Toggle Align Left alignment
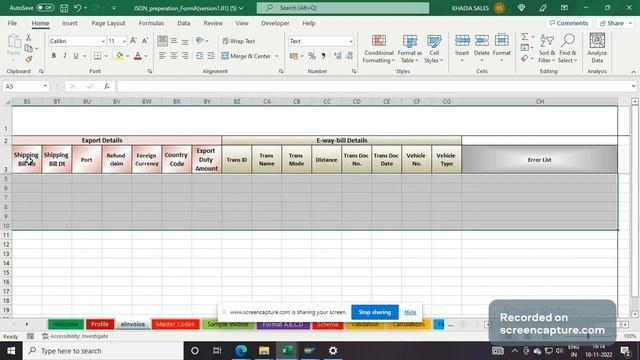The height and width of the screenshot is (360, 640). coord(162,56)
